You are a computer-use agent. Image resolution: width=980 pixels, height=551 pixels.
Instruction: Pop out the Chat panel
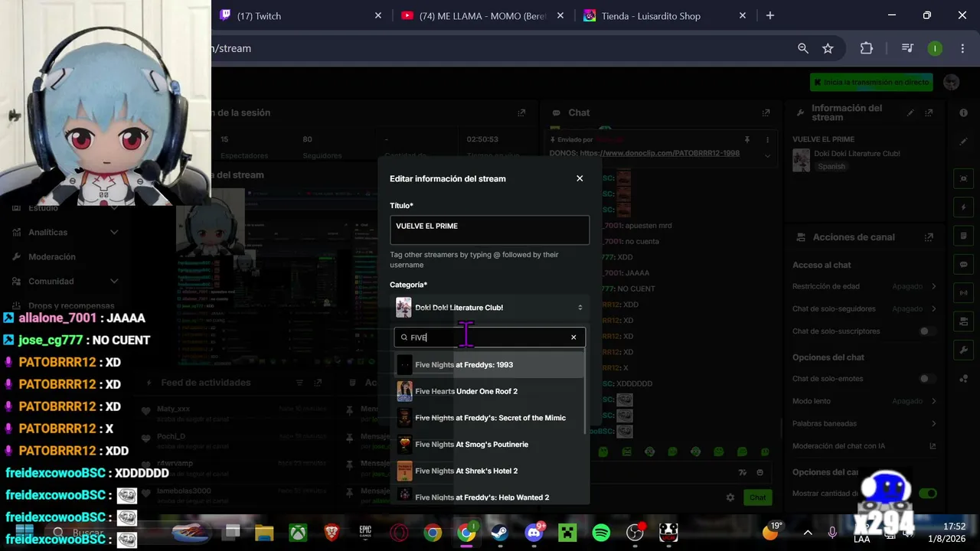pyautogui.click(x=766, y=112)
